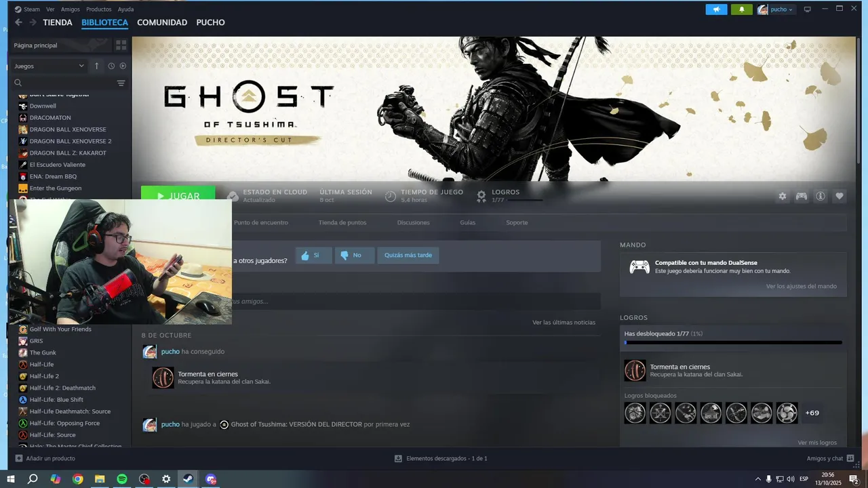Click the thumbs up Sí button
This screenshot has width=868, height=488.
313,256
